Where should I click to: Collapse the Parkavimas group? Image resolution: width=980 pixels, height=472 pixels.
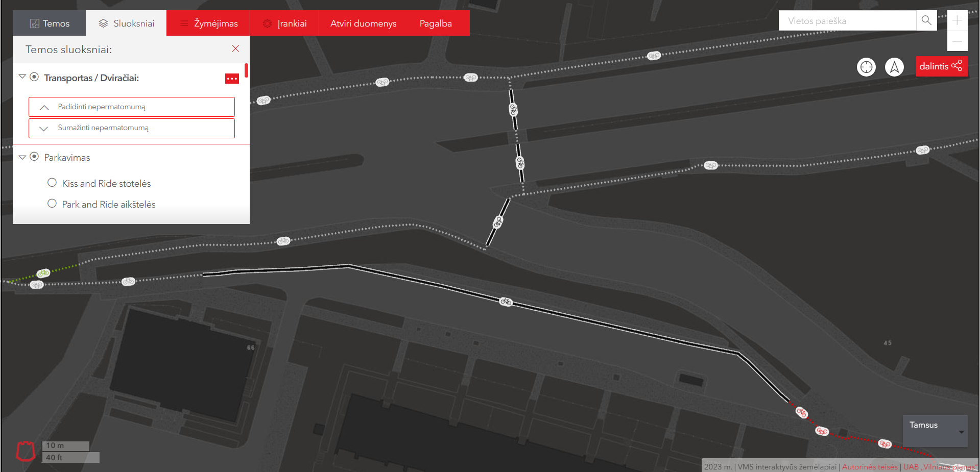tap(22, 157)
